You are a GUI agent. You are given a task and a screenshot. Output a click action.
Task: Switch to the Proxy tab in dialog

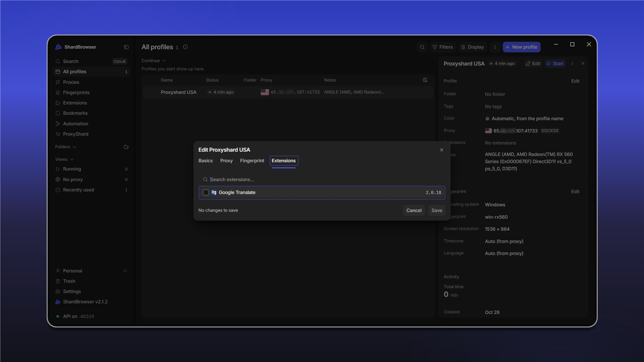click(x=226, y=161)
